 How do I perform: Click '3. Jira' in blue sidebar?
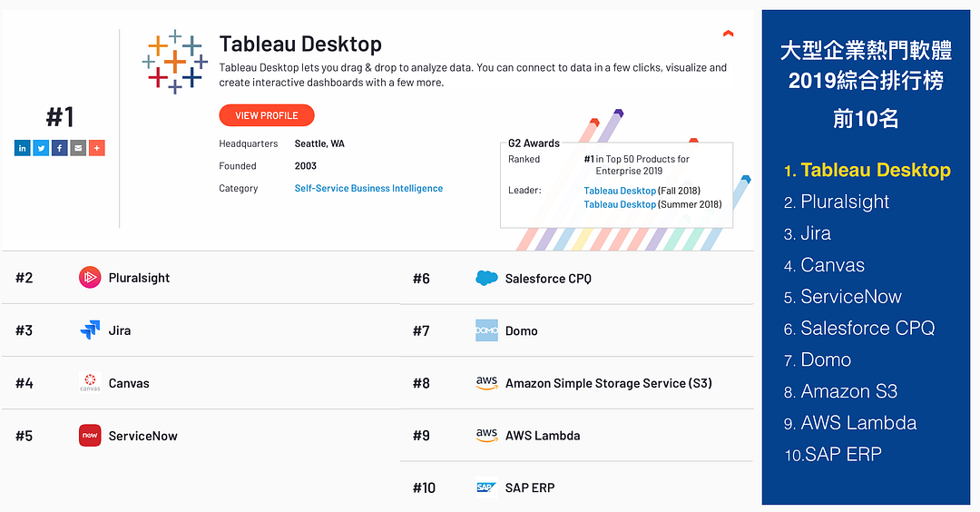pos(808,233)
